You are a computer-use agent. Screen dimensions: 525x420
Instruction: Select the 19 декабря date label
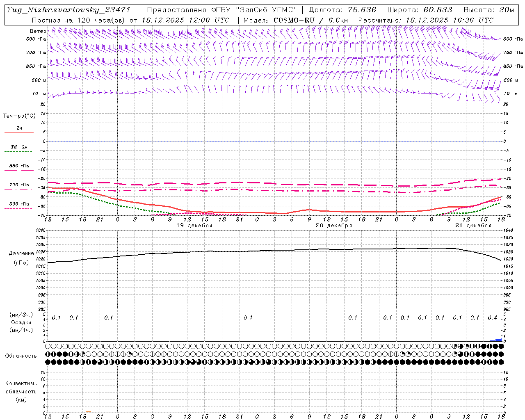[194, 226]
